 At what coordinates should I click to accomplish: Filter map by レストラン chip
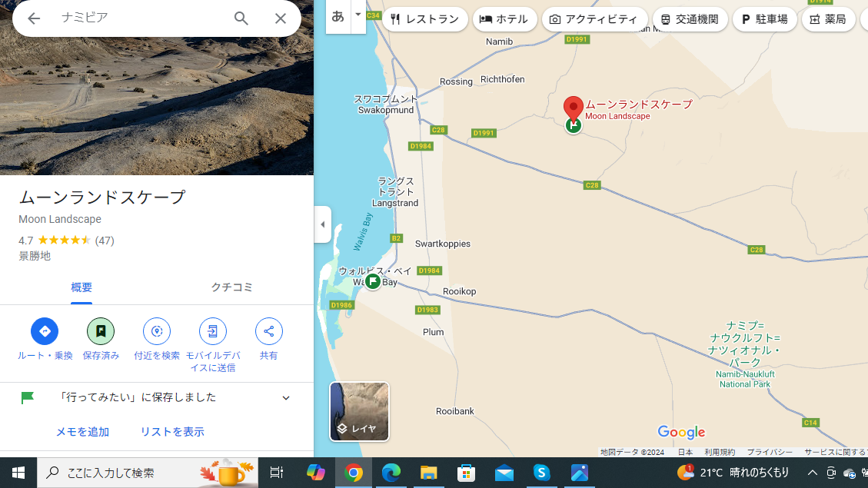click(x=424, y=19)
